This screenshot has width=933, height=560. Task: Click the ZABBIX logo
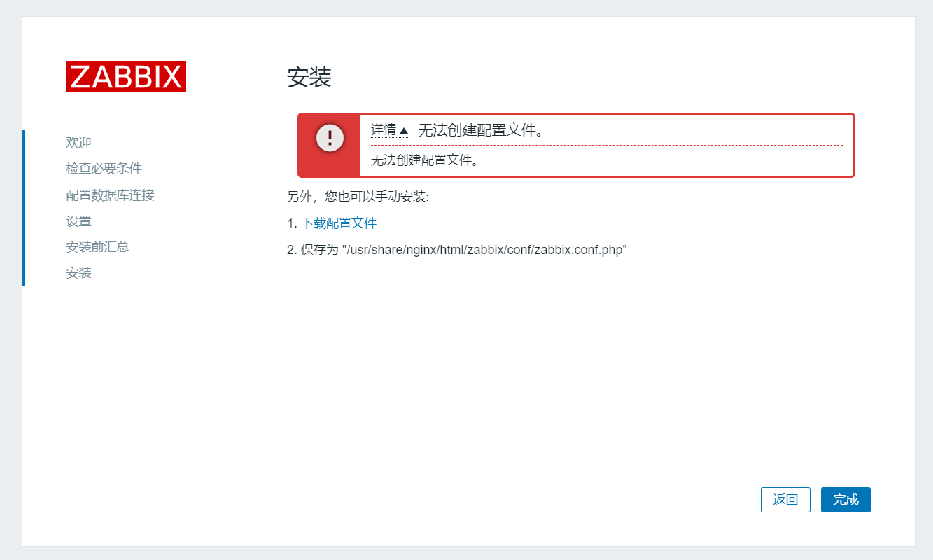126,76
